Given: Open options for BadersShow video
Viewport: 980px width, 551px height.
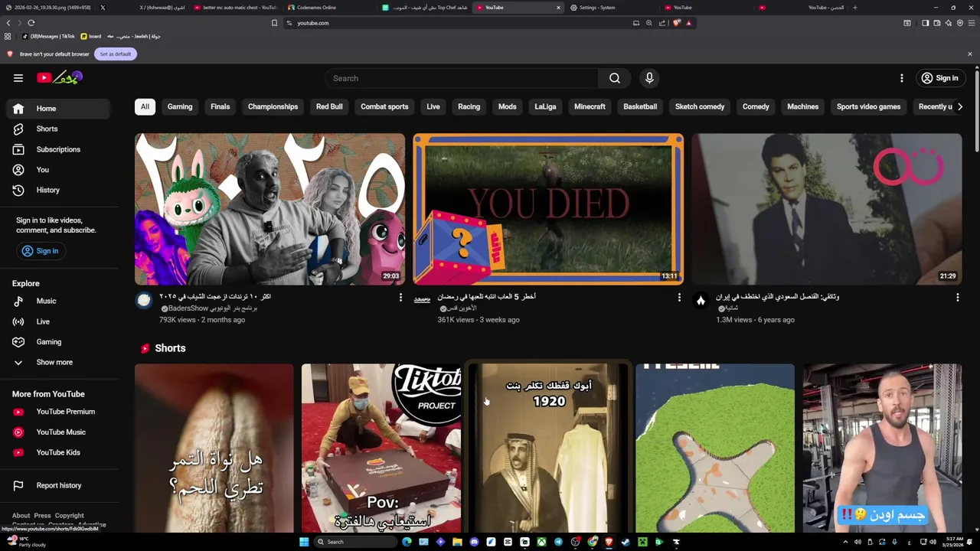Looking at the screenshot, I should point(400,297).
